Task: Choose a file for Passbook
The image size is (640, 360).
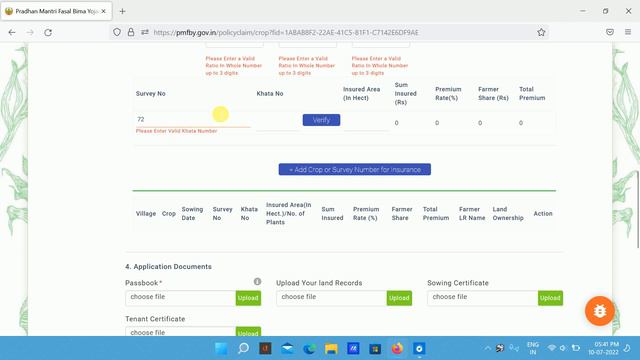Action: pyautogui.click(x=180, y=298)
